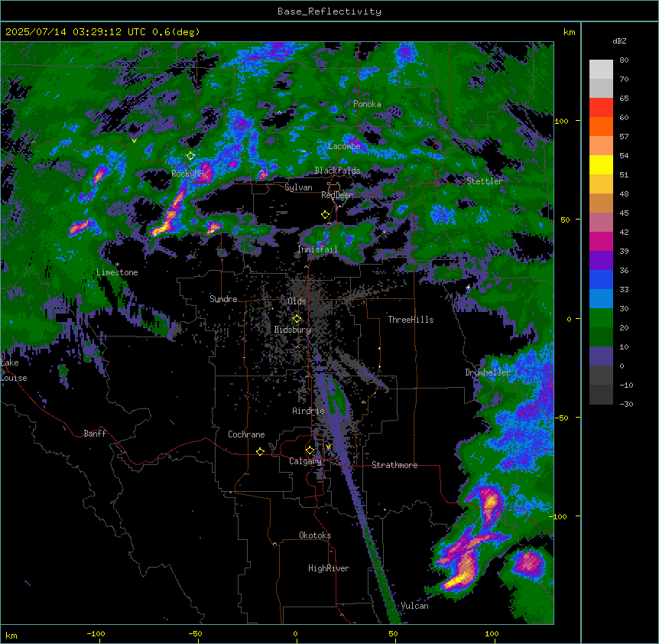Select the purple 36-39 dBZ legend swatch

[x=601, y=260]
